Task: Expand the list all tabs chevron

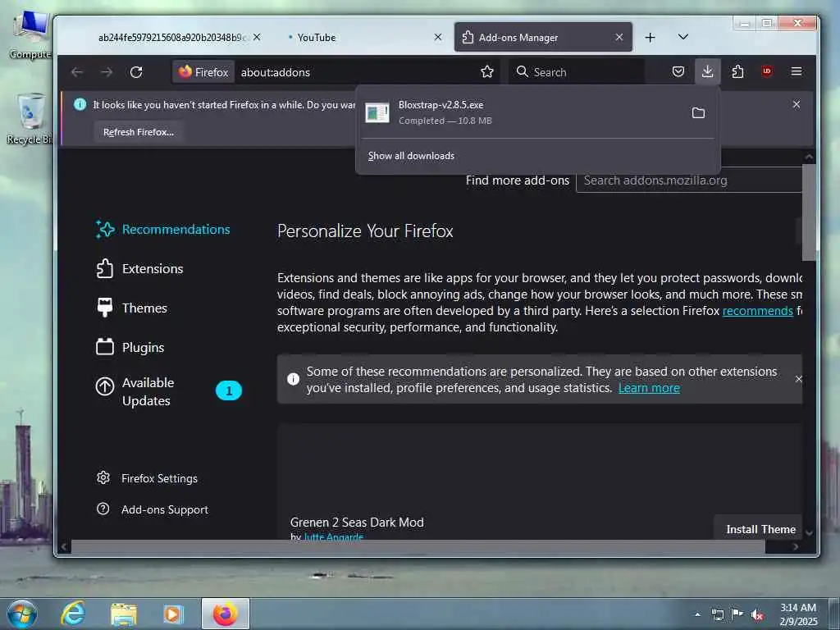Action: [683, 37]
